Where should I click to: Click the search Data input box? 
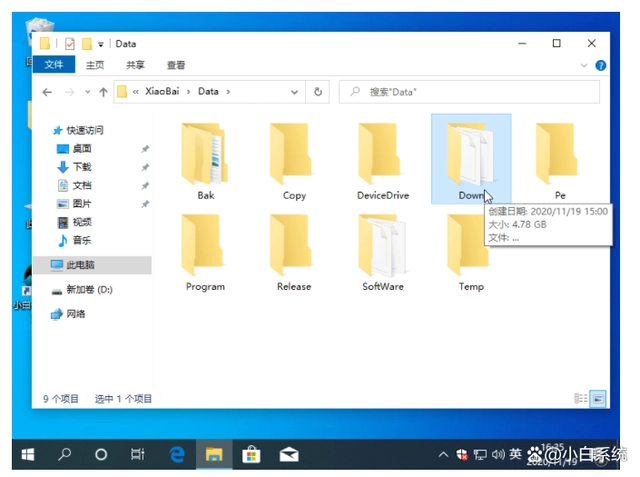(x=469, y=92)
